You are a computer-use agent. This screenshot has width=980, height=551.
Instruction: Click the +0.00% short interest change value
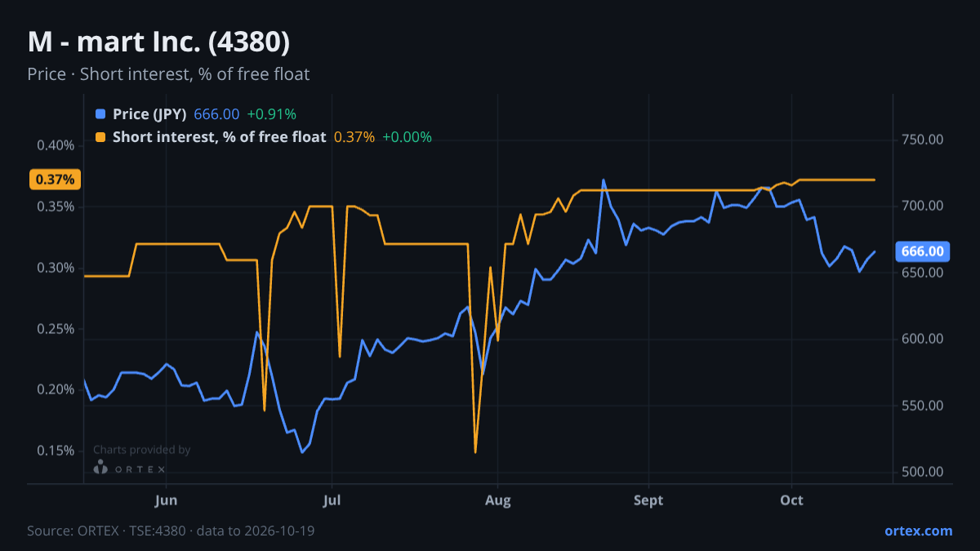[x=407, y=137]
